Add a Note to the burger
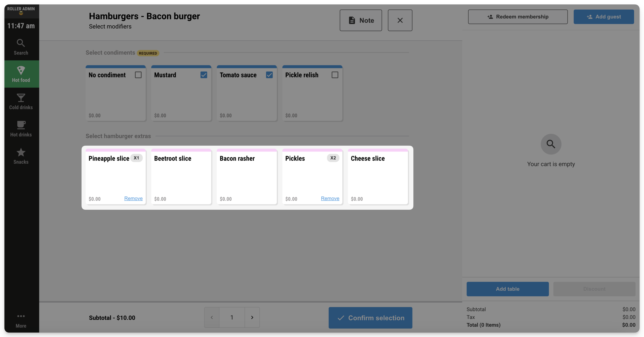The height and width of the screenshot is (337, 644). click(360, 20)
